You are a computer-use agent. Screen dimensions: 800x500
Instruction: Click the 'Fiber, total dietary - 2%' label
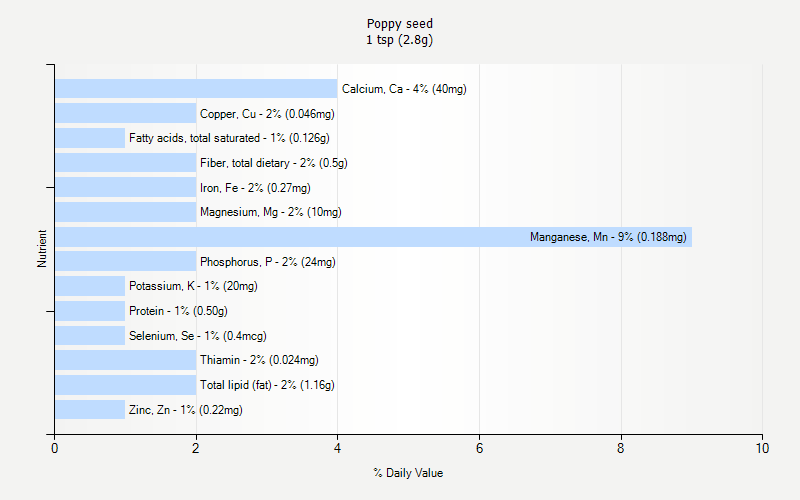pyautogui.click(x=258, y=163)
